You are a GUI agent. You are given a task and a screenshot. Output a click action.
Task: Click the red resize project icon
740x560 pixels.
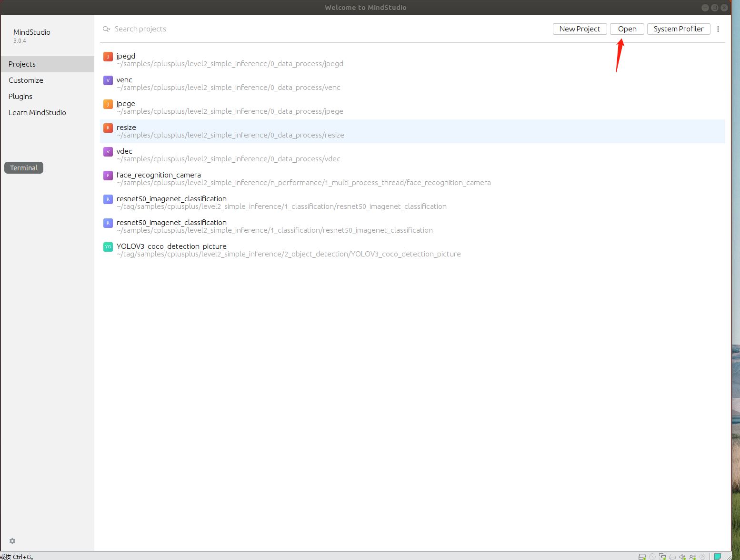108,128
